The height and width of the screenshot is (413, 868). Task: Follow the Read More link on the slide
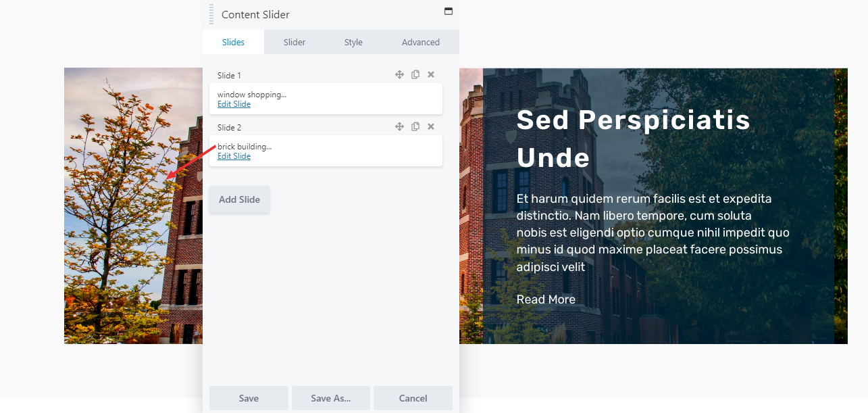(546, 299)
